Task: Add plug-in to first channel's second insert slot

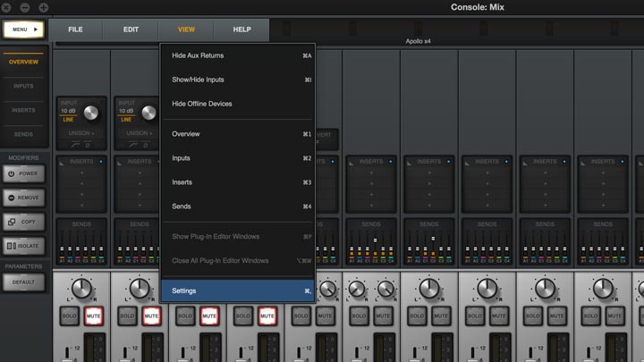Action: [x=81, y=184]
